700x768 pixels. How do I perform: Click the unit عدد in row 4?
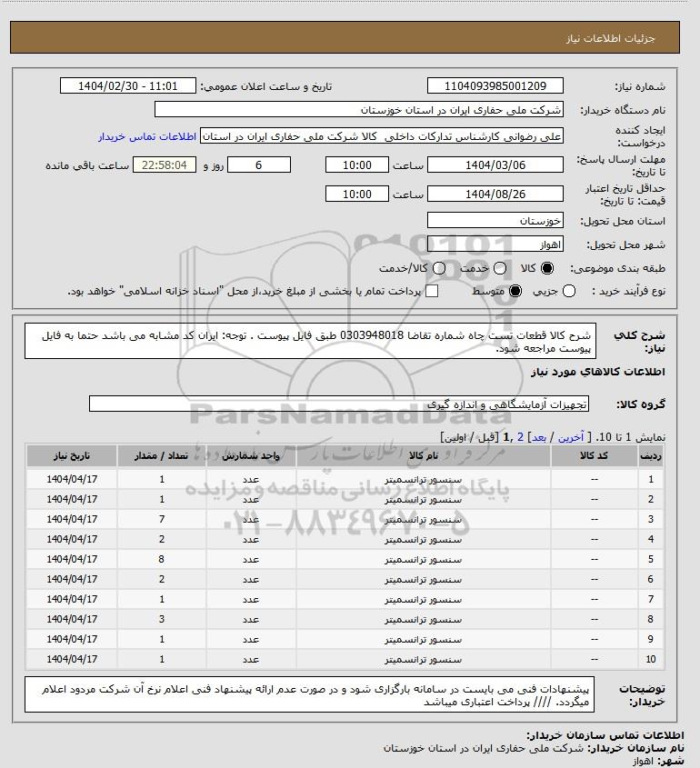pyautogui.click(x=251, y=540)
